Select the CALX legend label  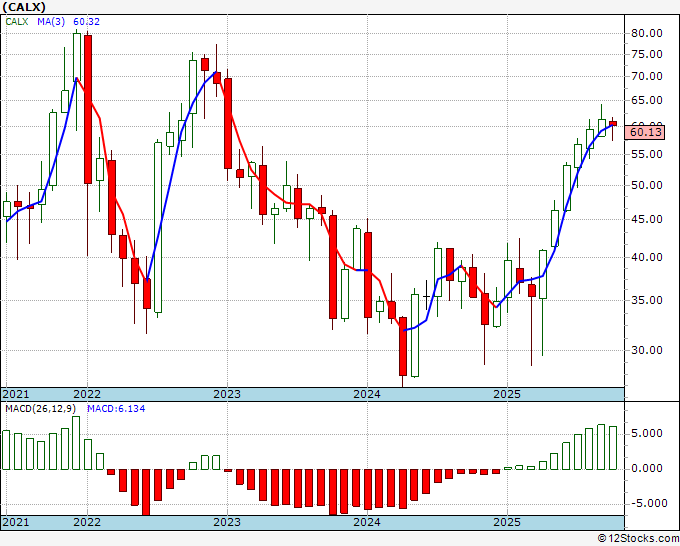tap(17, 21)
